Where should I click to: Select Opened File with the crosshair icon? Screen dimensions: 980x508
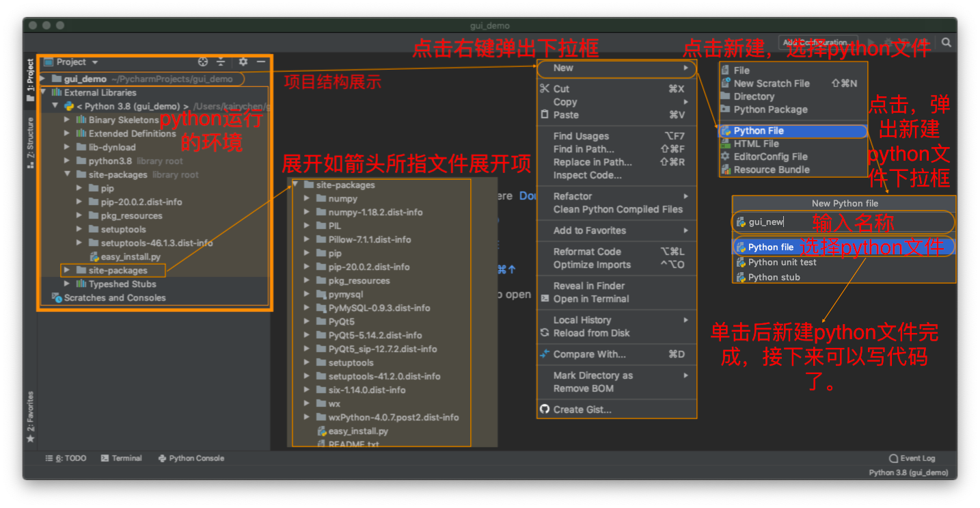coord(202,62)
